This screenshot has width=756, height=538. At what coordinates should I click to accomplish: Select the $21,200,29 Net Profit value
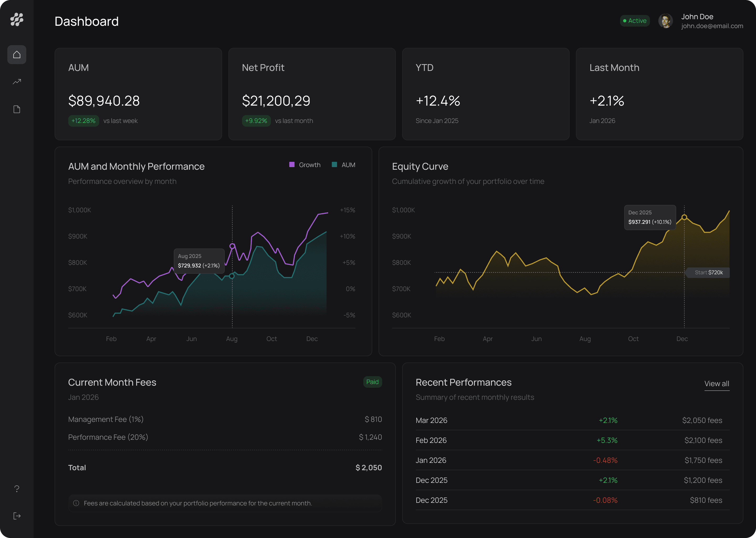point(276,101)
